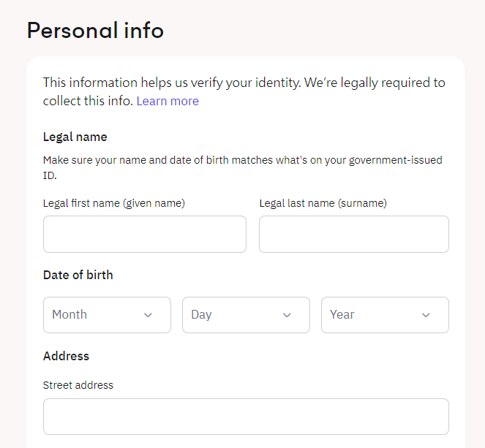Open the Month birth date dropdown

[x=107, y=315]
